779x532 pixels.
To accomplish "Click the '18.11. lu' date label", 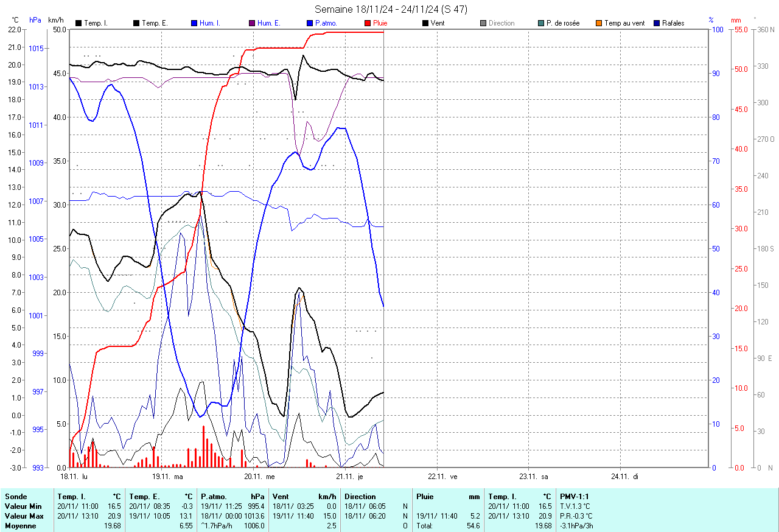I will (74, 477).
